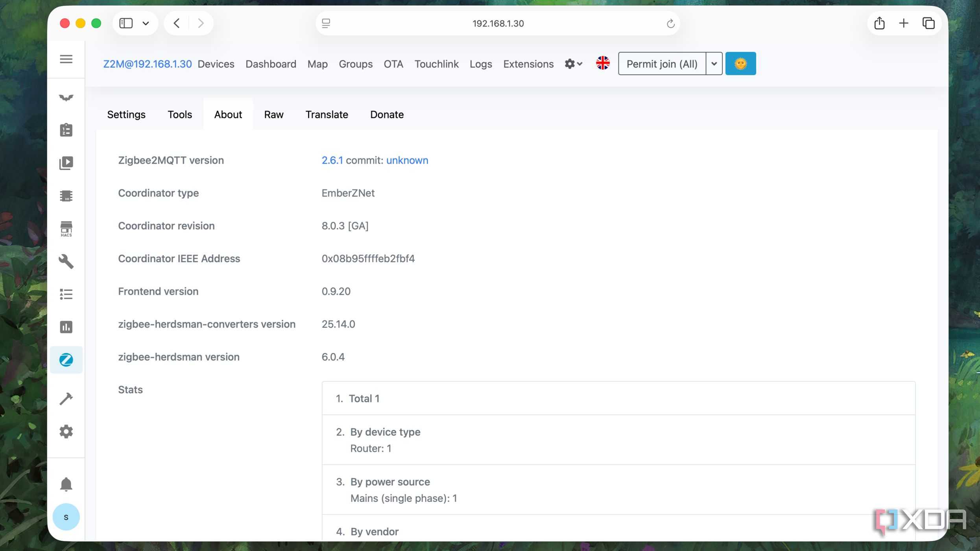
Task: Open the Developer tools hammer icon
Action: [66, 399]
